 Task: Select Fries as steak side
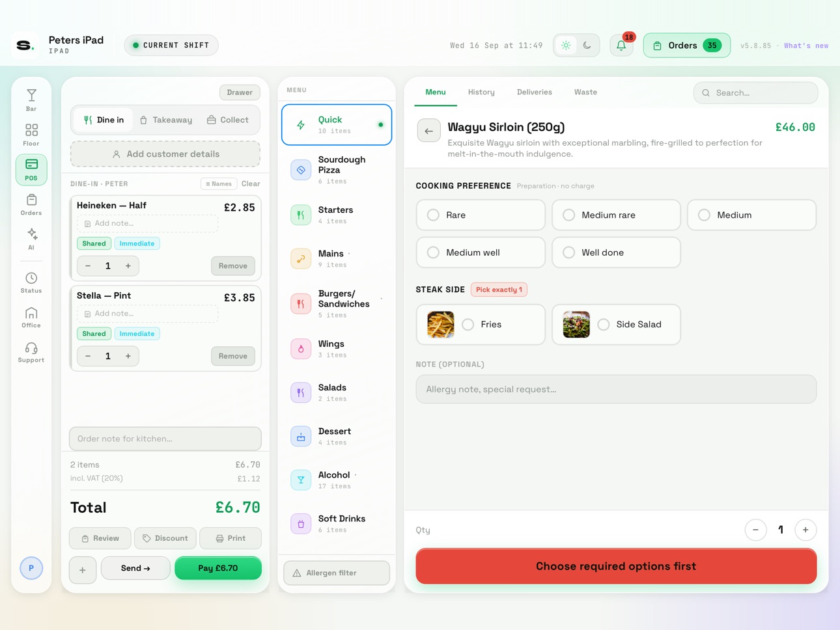[x=481, y=324]
